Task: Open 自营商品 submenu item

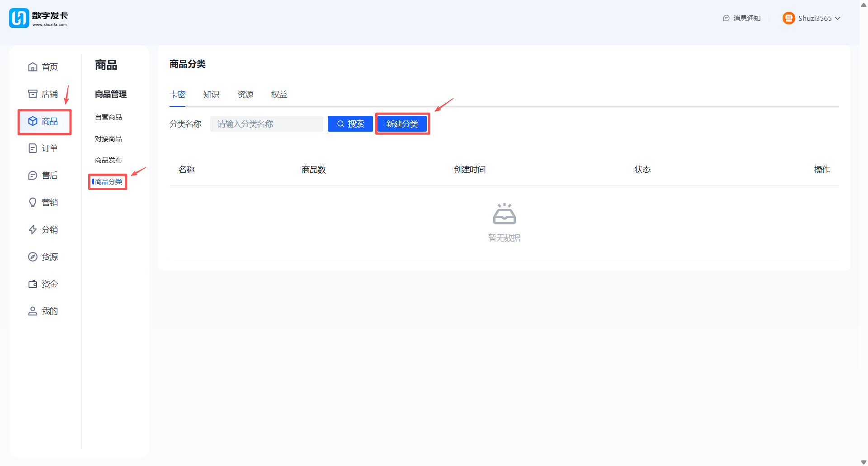Action: 108,117
